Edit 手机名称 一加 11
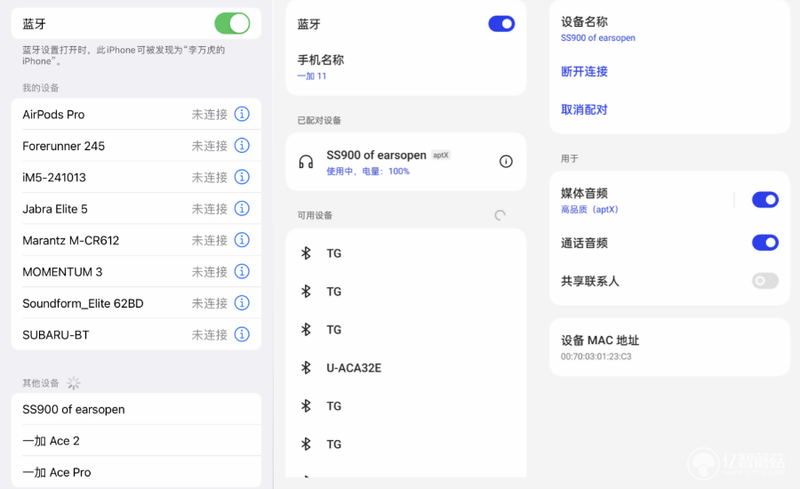This screenshot has height=489, width=800. [x=406, y=67]
